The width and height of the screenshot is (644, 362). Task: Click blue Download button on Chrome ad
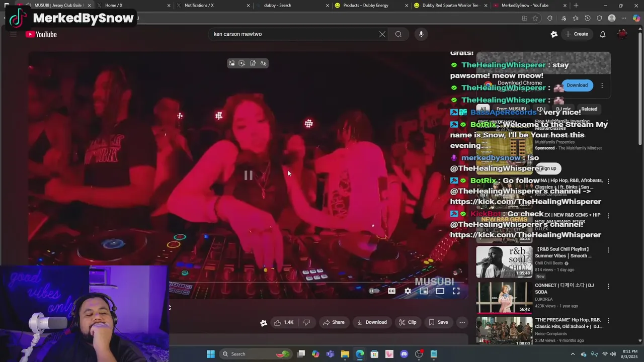(x=577, y=85)
